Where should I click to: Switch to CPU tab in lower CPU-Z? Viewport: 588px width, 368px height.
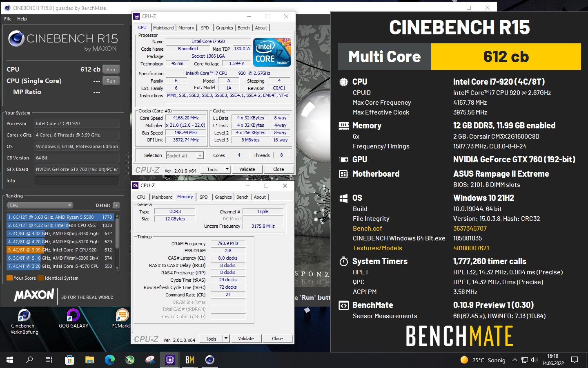click(x=141, y=197)
